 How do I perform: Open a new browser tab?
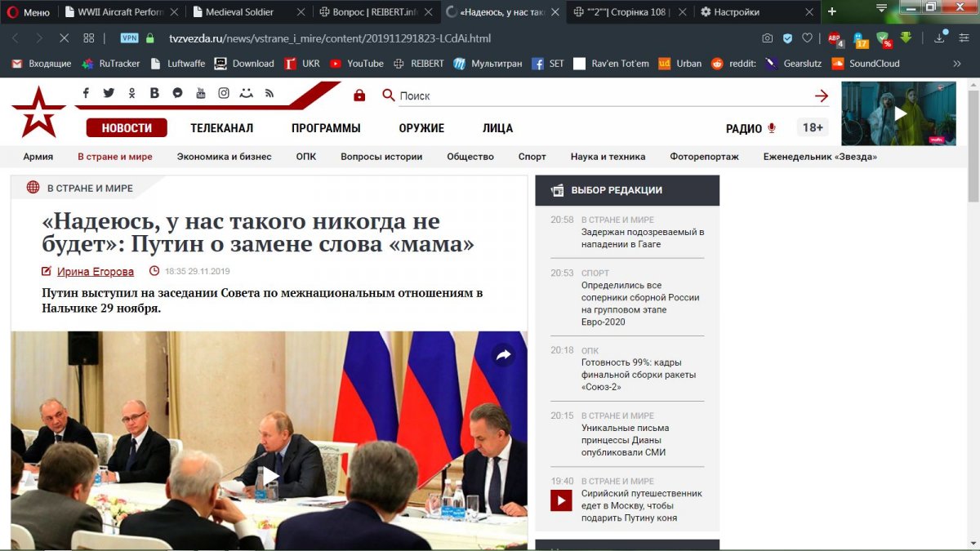[x=832, y=11]
